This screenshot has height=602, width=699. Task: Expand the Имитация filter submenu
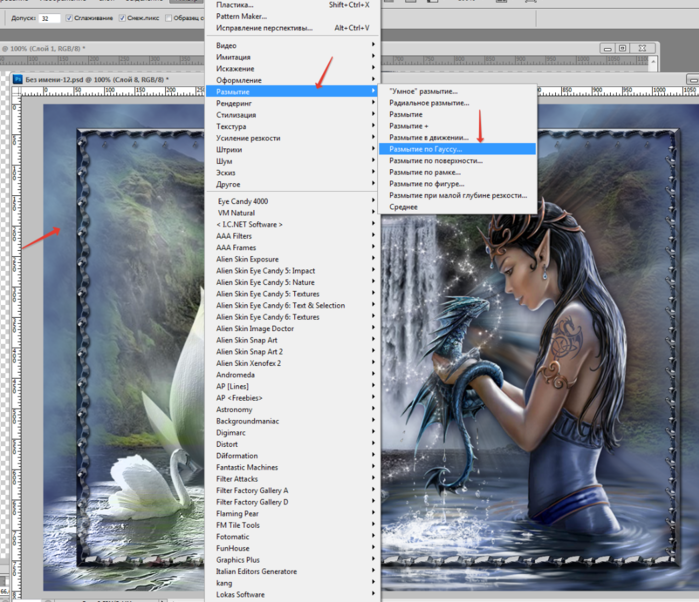pyautogui.click(x=293, y=57)
